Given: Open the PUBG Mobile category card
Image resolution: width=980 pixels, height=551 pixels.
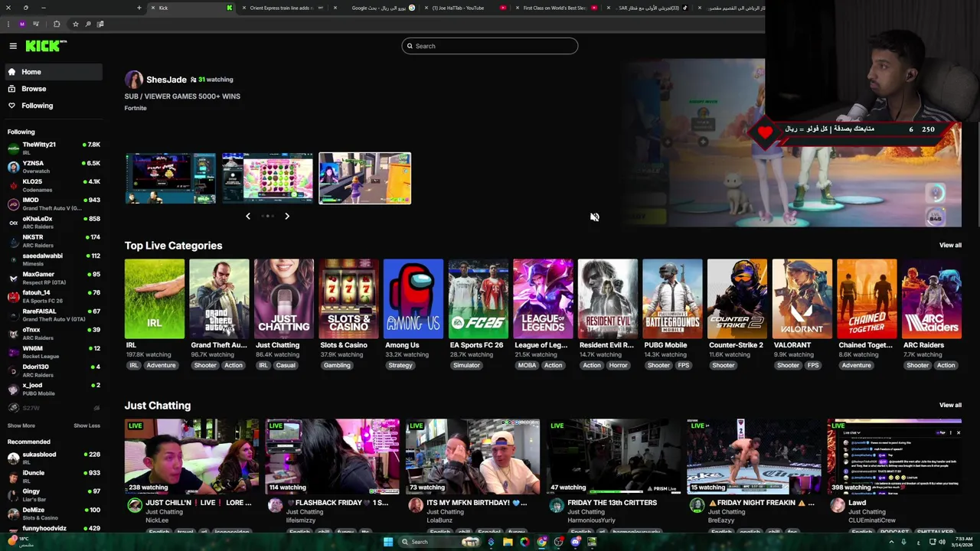Looking at the screenshot, I should coord(672,298).
